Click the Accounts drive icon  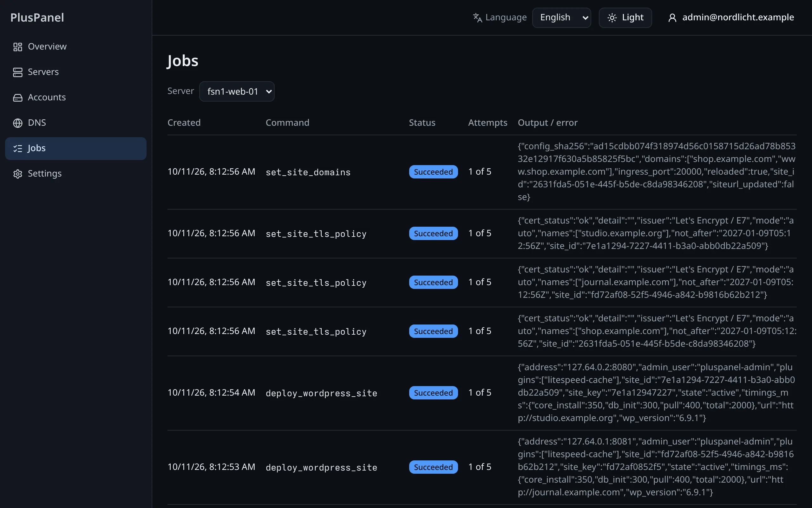[x=17, y=97]
